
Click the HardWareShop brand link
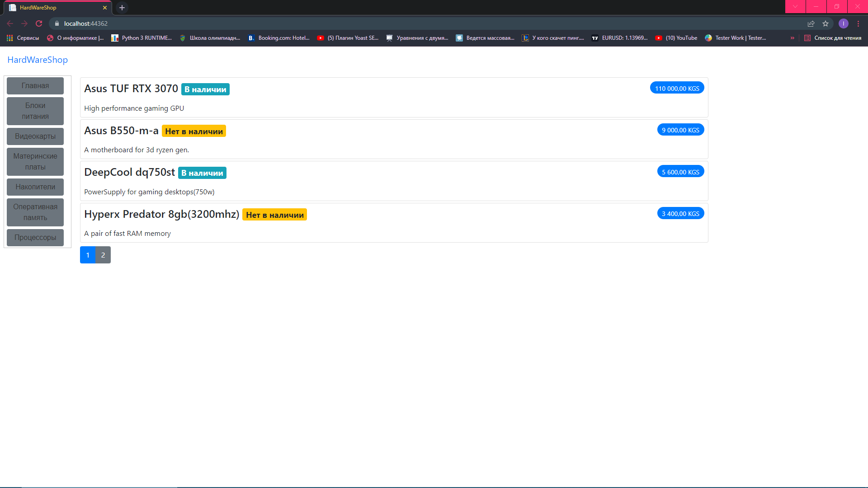click(x=38, y=60)
